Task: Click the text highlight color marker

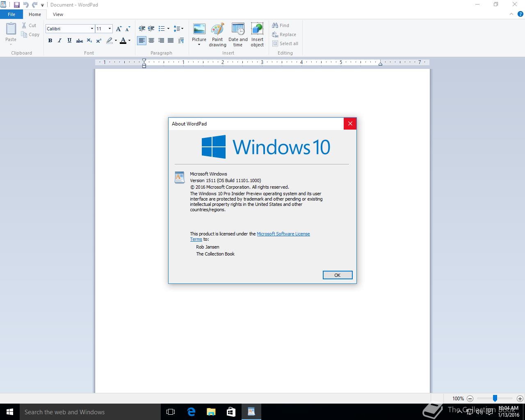Action: tap(109, 41)
